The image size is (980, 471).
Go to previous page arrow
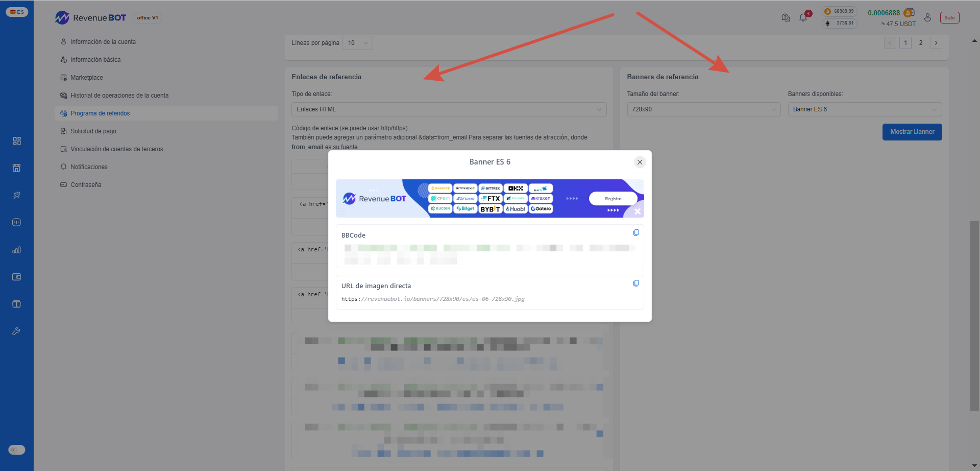coord(890,43)
